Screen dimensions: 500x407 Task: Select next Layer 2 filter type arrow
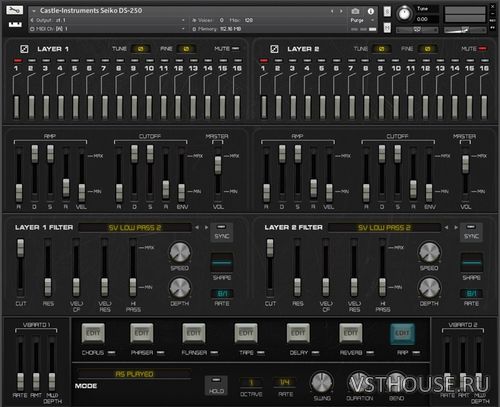click(456, 227)
